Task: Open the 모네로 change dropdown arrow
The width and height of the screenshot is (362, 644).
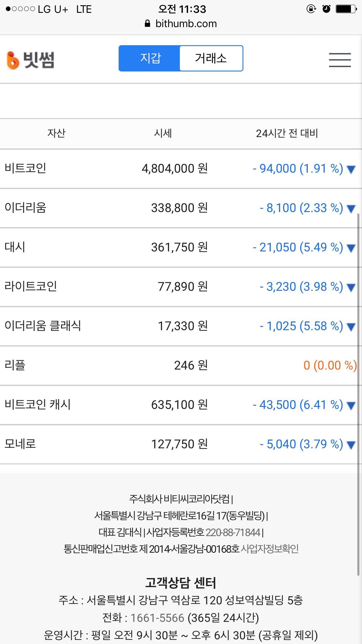Action: pyautogui.click(x=351, y=444)
